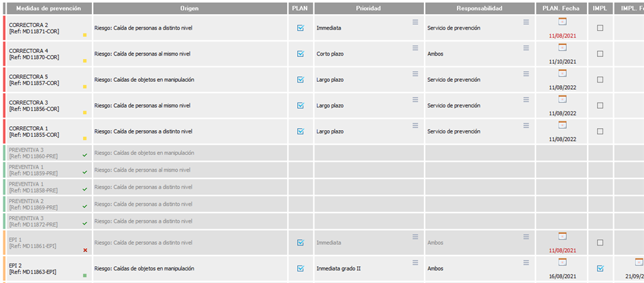Click yellow status square on CORRECTORA 1
644x283 pixels.
tap(85, 138)
